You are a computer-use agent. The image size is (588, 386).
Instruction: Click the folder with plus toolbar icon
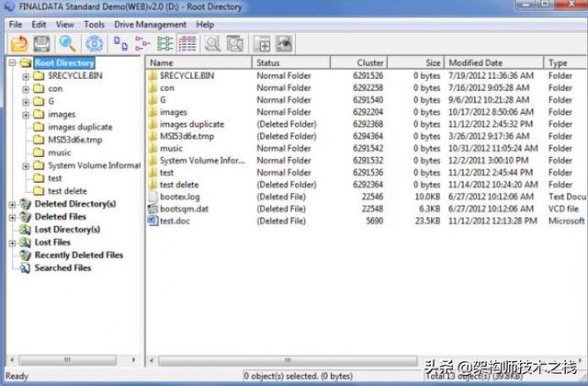(262, 44)
